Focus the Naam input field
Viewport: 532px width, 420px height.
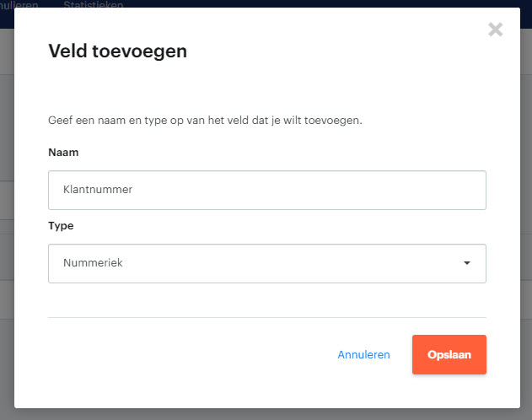click(x=267, y=190)
